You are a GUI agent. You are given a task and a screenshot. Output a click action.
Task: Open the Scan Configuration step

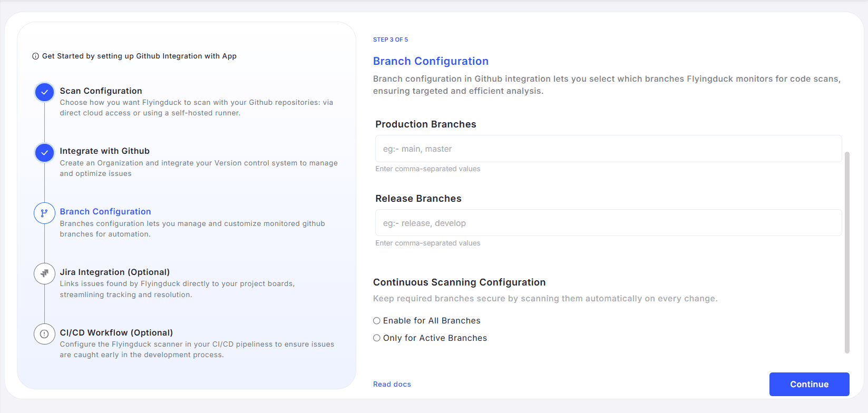point(101,91)
